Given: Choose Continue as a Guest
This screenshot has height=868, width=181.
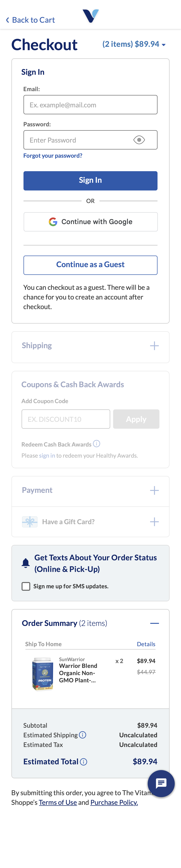Looking at the screenshot, I should pos(90,265).
